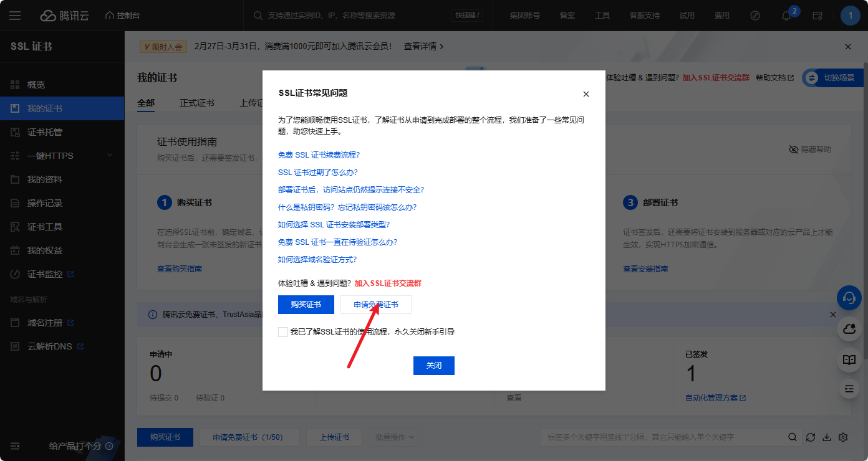Open the notification bell
This screenshot has height=461, width=868.
click(x=786, y=16)
